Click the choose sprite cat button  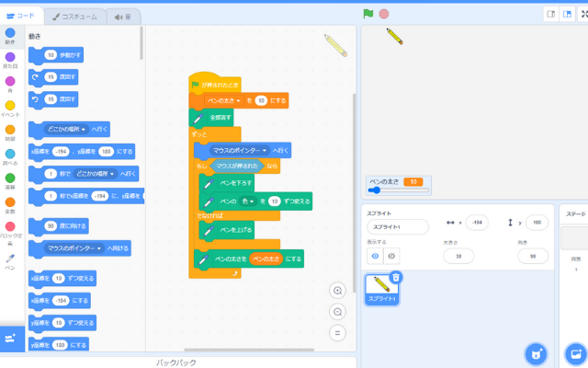pos(536,353)
